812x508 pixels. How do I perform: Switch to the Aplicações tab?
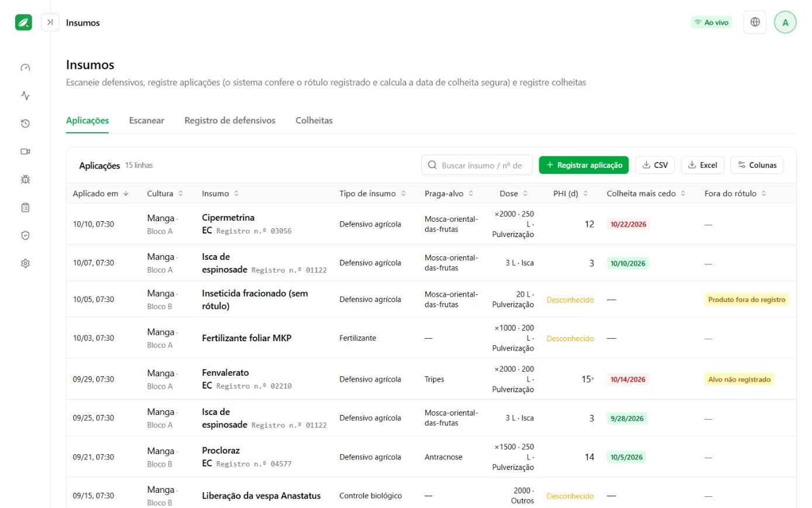click(88, 120)
